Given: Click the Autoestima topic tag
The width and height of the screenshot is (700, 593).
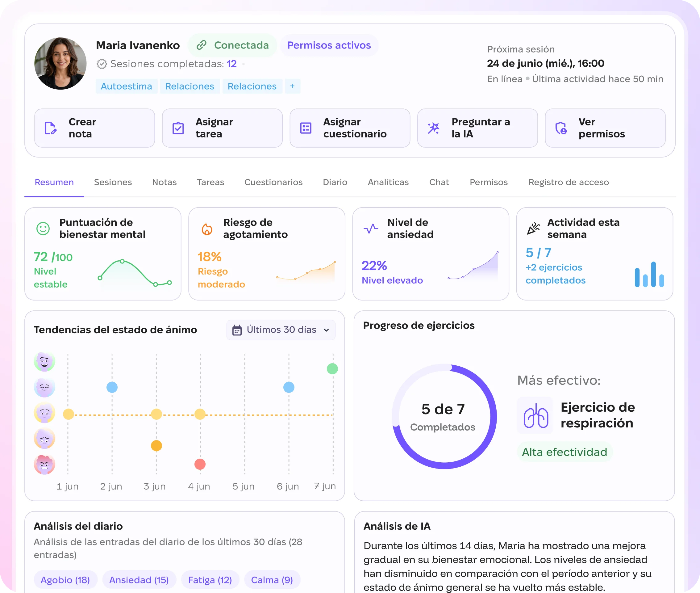Looking at the screenshot, I should [126, 86].
